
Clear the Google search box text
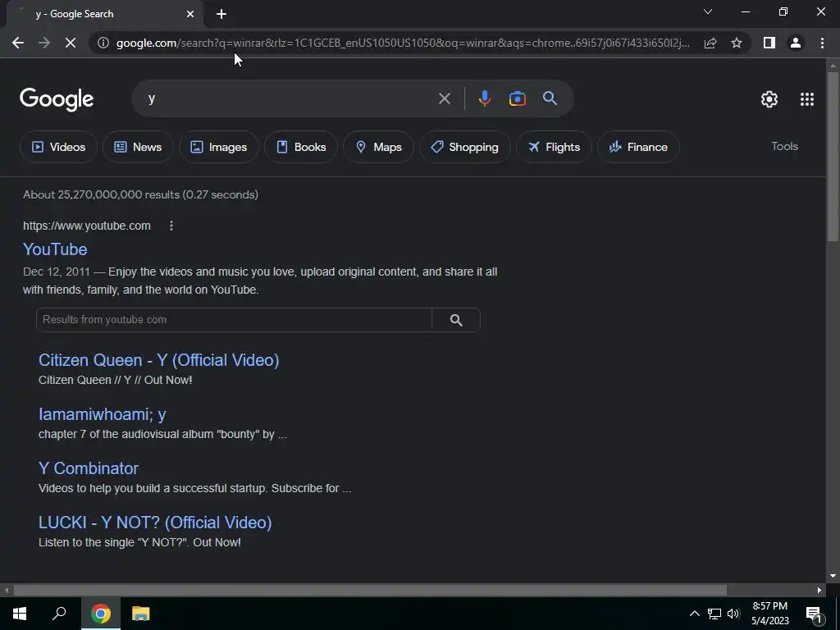444,98
